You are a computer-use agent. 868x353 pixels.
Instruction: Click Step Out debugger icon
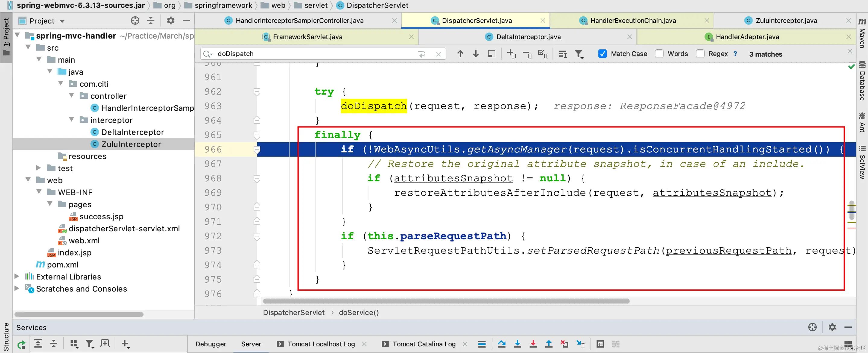[549, 344]
